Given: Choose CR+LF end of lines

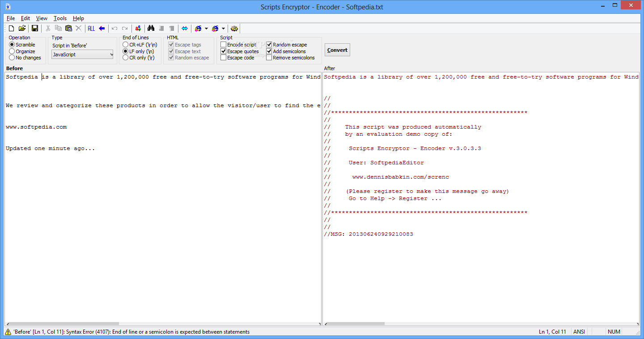Looking at the screenshot, I should [x=140, y=45].
